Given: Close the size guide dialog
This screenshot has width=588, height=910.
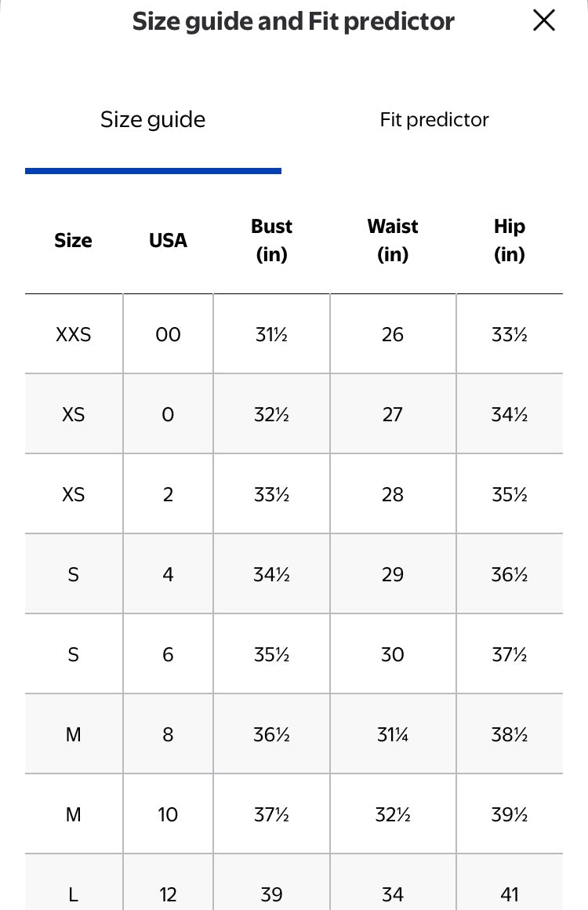Looking at the screenshot, I should tap(544, 20).
